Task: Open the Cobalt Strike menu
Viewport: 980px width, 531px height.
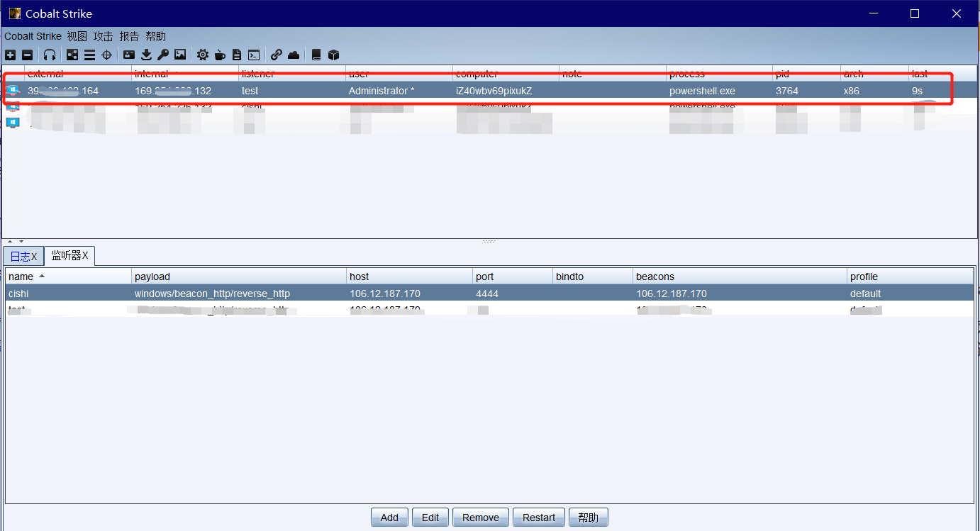Action: point(33,36)
